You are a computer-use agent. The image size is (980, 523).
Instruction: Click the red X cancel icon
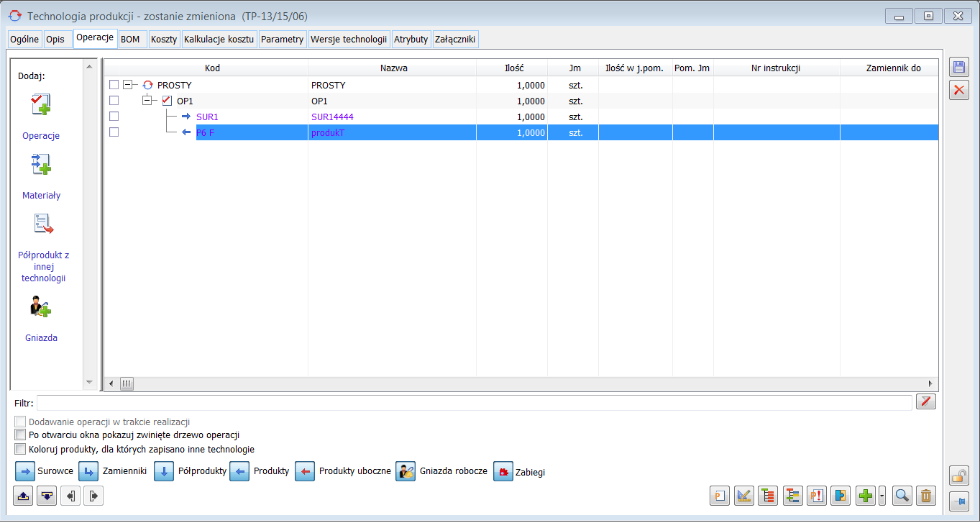click(959, 91)
